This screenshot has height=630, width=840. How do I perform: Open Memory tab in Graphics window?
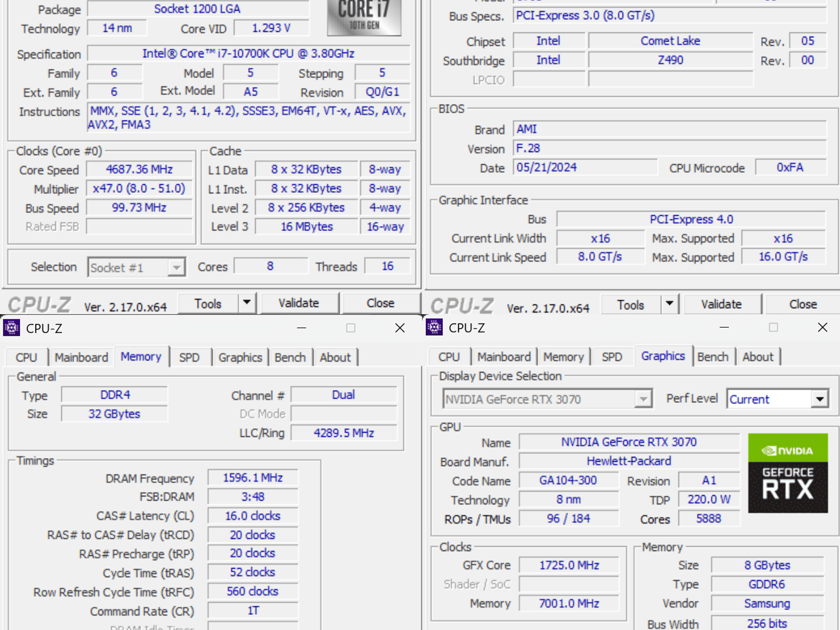564,357
